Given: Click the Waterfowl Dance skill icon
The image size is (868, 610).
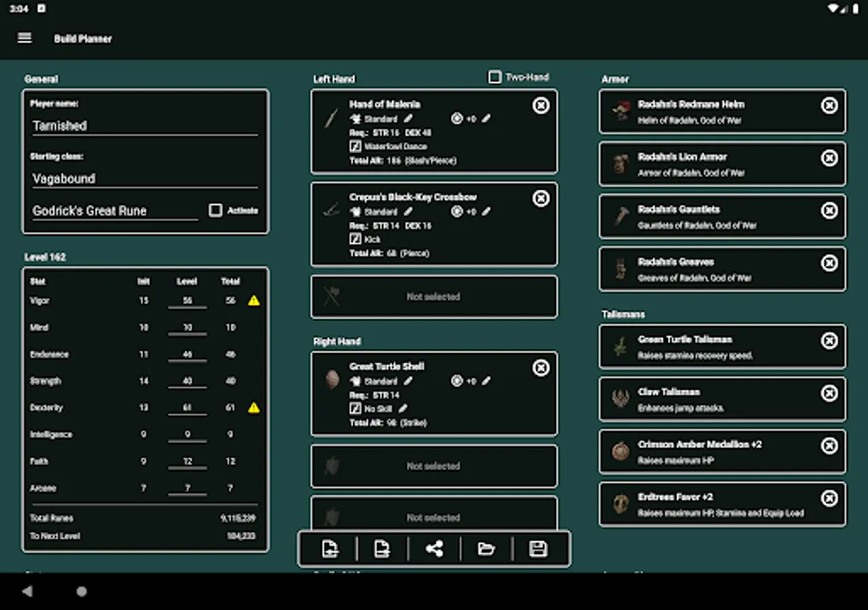Looking at the screenshot, I should (355, 146).
